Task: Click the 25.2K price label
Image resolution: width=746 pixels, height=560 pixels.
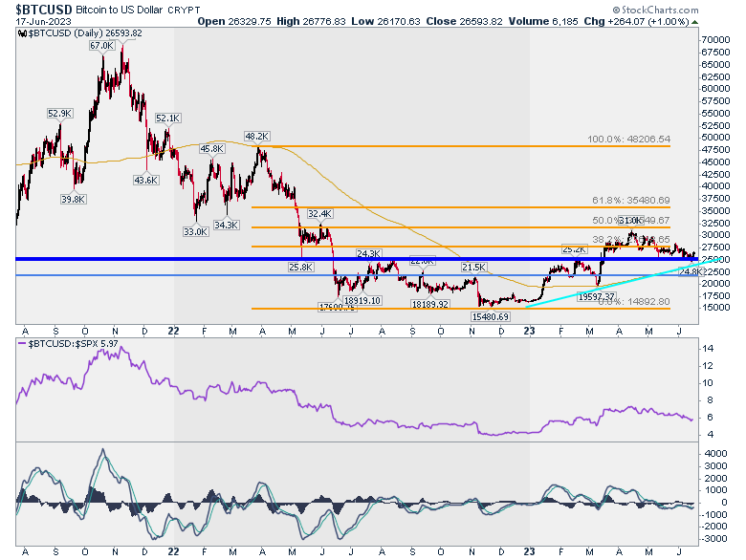Action: click(575, 249)
